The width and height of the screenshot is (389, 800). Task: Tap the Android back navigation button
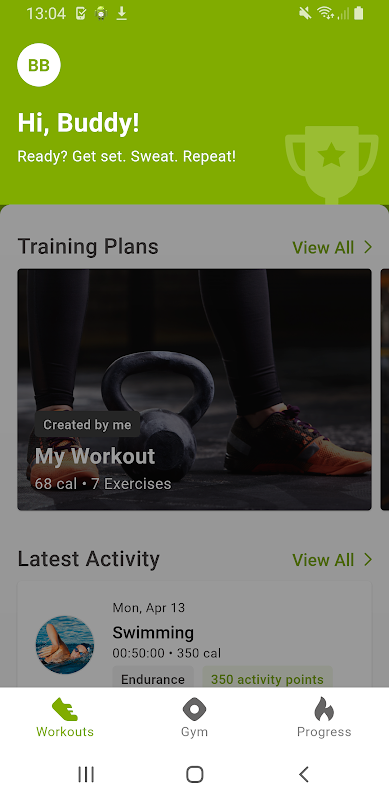tap(304, 774)
